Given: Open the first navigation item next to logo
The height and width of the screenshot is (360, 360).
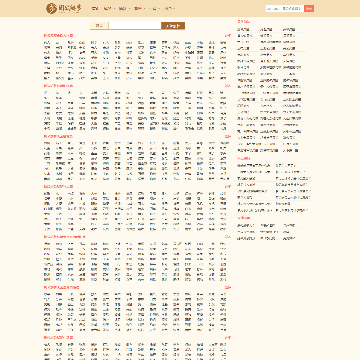Looking at the screenshot, I should [95, 9].
